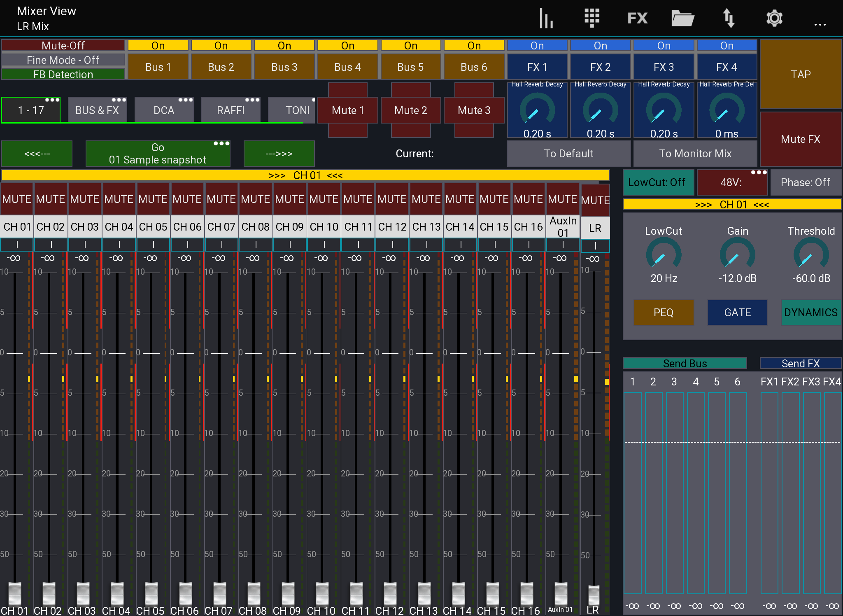Open the settings gear icon
Screen dimensions: 843x616
[774, 19]
